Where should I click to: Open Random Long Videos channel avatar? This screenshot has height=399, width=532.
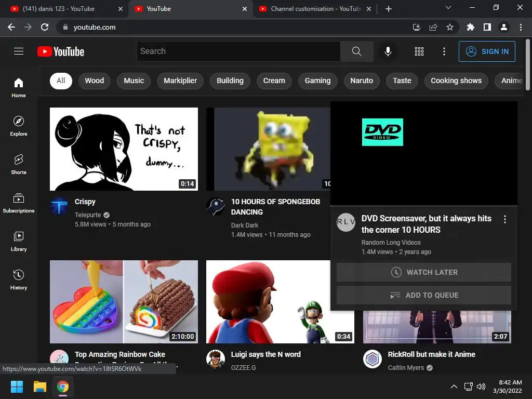pos(345,222)
